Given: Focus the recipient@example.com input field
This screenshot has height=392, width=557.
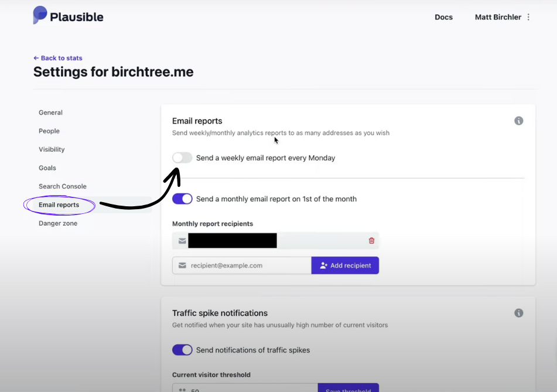Looking at the screenshot, I should click(x=242, y=265).
